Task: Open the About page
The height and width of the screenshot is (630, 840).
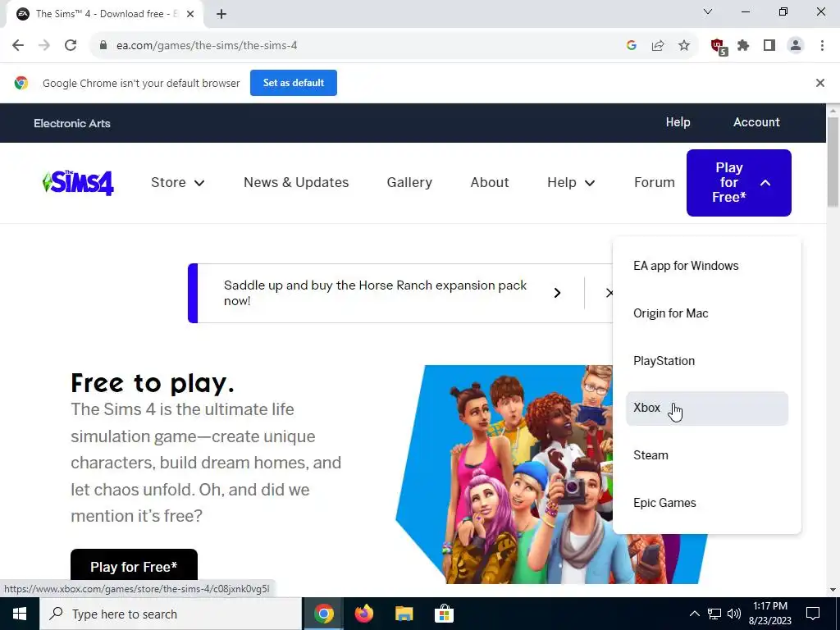Action: pos(490,183)
